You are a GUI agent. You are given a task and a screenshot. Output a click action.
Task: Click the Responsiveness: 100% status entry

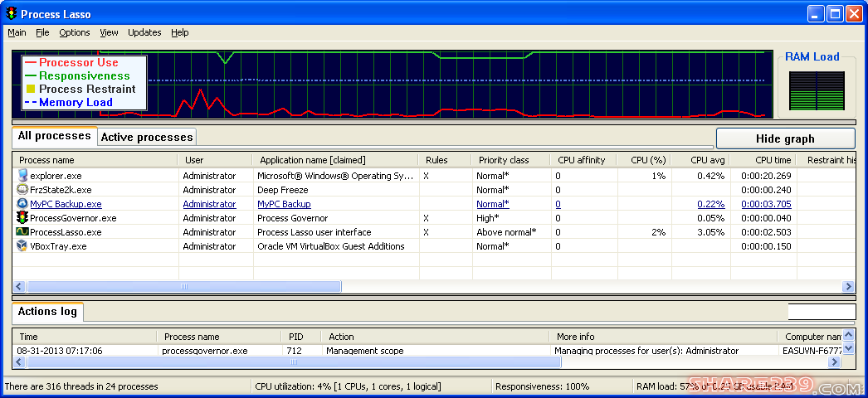tap(543, 386)
